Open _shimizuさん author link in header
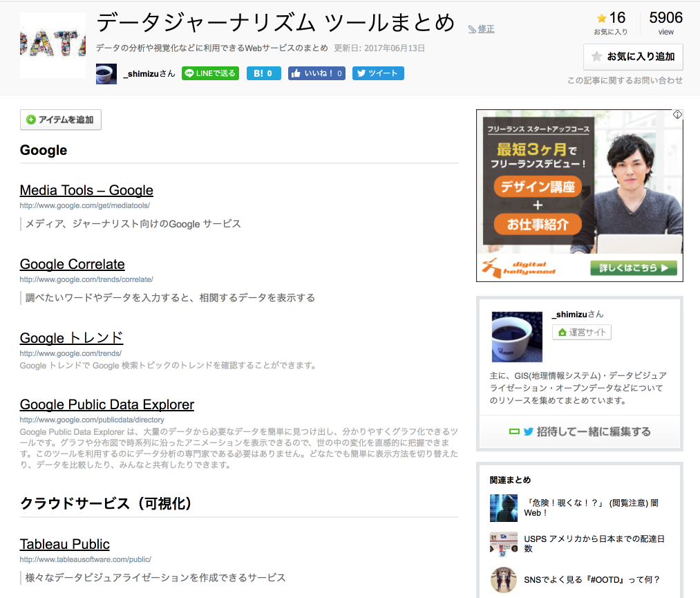Image resolution: width=700 pixels, height=598 pixels. [x=149, y=74]
